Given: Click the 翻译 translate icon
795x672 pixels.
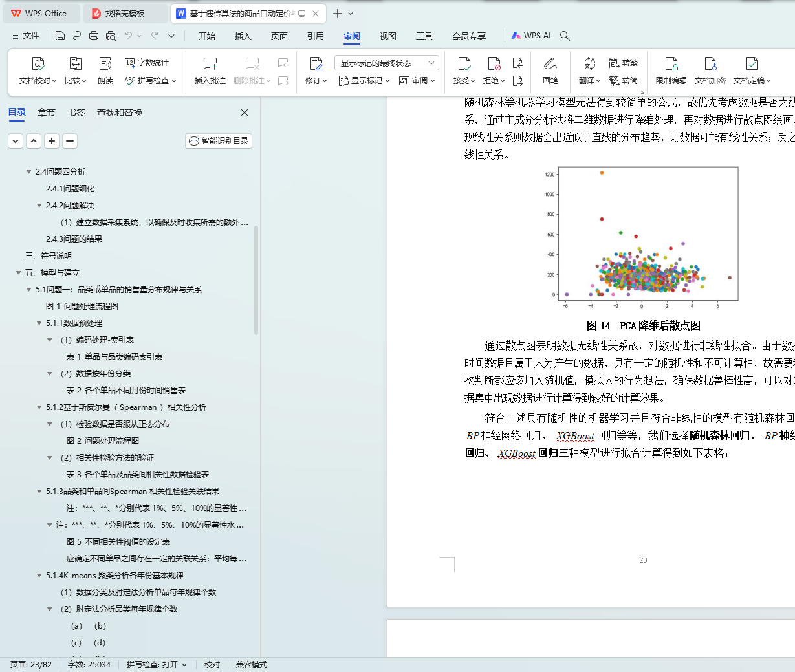Looking at the screenshot, I should (589, 63).
